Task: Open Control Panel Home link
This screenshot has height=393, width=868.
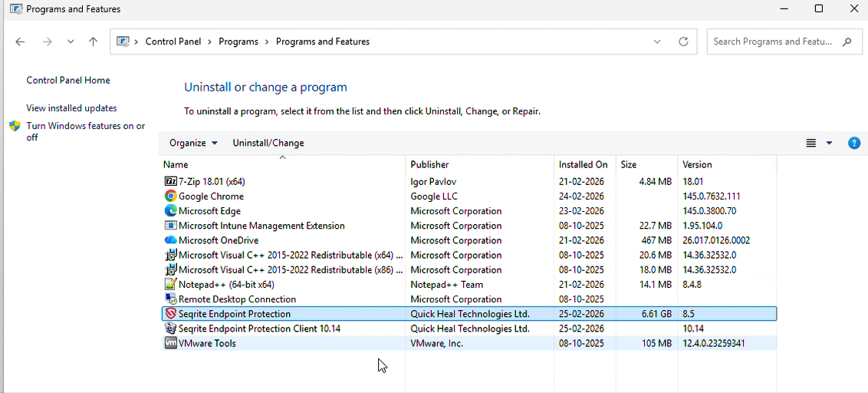Action: (68, 81)
